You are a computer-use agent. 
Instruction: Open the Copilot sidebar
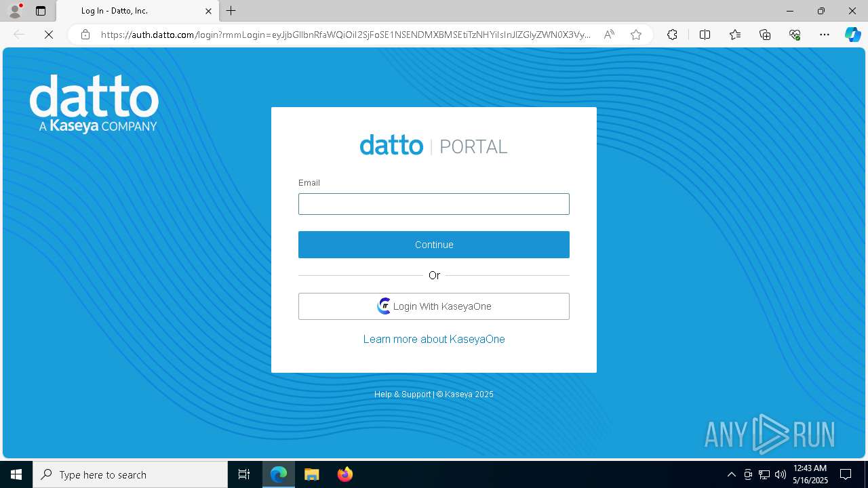pos(852,35)
